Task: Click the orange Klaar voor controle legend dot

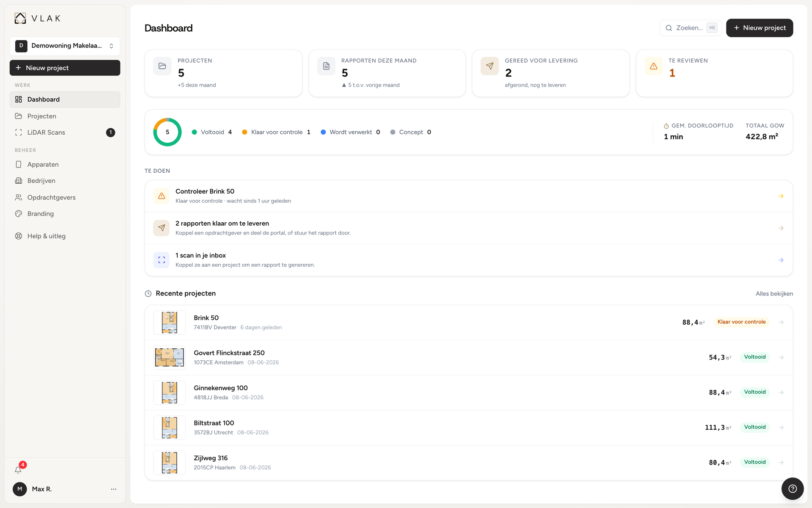Action: [x=244, y=132]
